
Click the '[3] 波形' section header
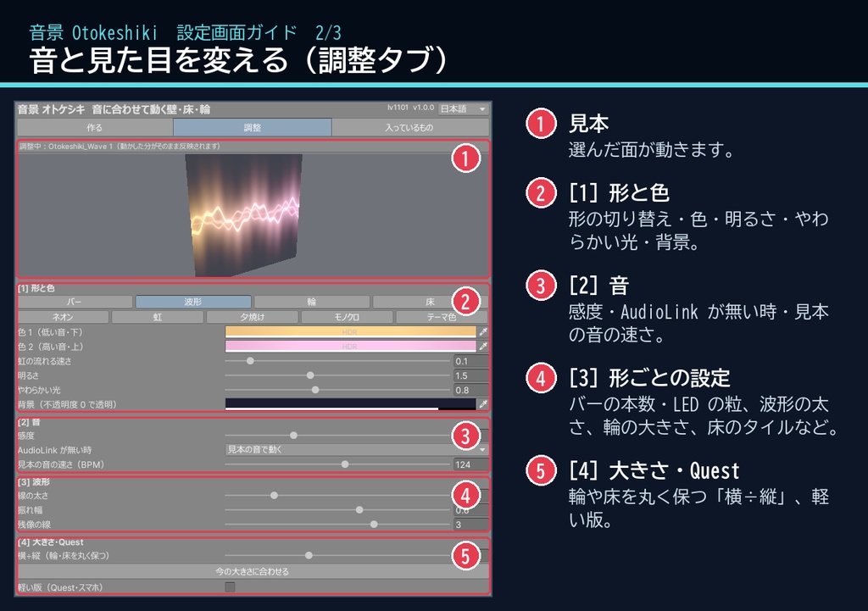click(33, 481)
